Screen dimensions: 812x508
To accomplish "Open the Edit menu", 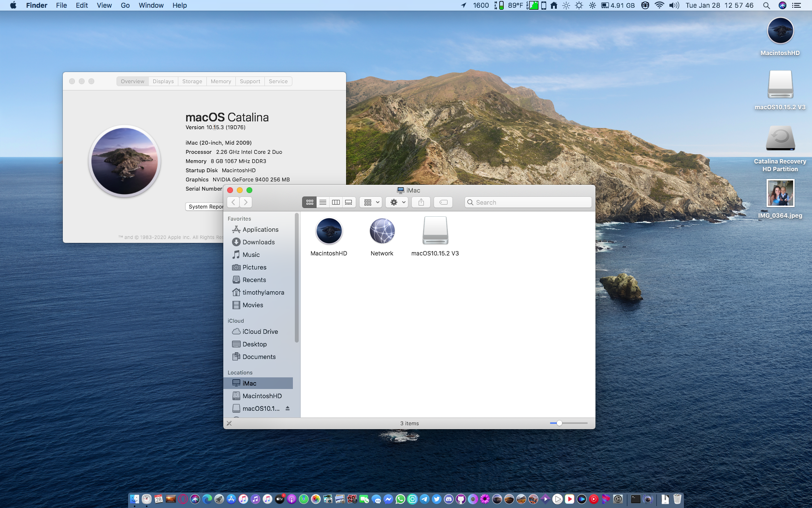I will (x=82, y=5).
